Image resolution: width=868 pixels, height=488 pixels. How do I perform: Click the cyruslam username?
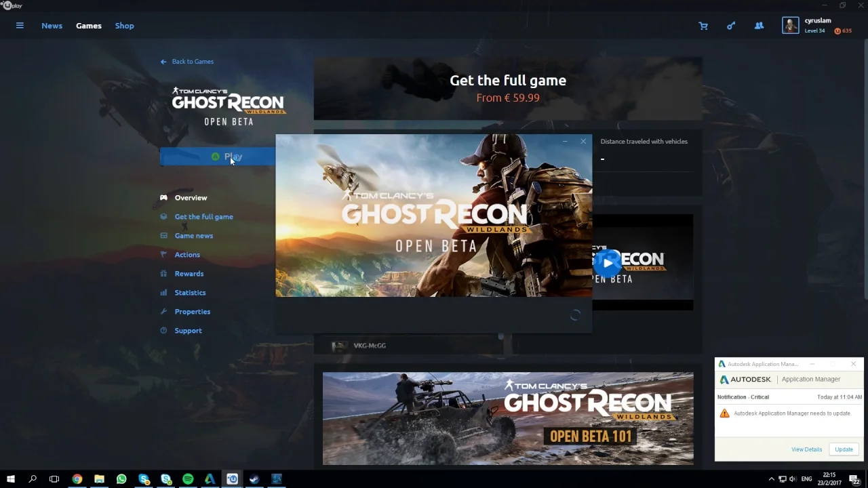click(818, 21)
